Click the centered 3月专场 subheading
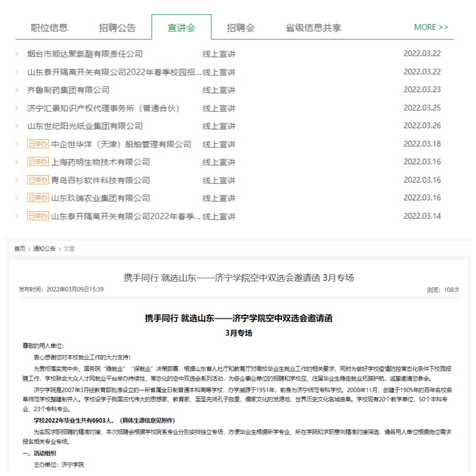Screen dimensions: 476x476 pos(238,333)
